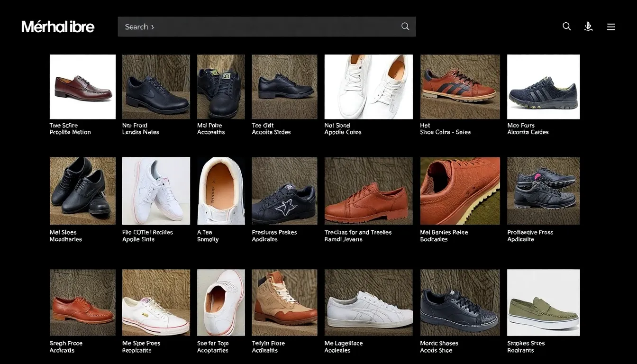637x364 pixels.
Task: Activate voice search with the microphone icon
Action: 588,27
